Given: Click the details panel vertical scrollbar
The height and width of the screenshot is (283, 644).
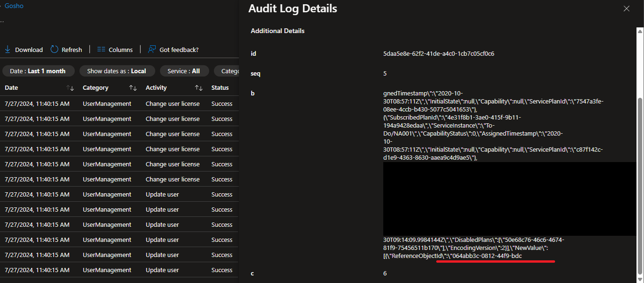Looking at the screenshot, I should [x=640, y=184].
